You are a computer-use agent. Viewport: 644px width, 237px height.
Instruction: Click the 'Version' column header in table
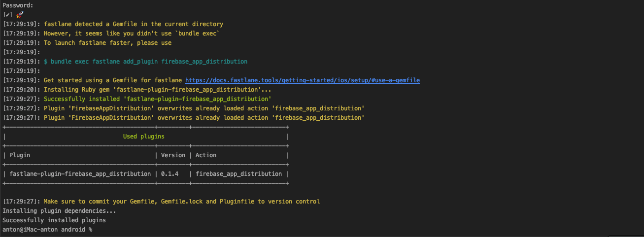coord(173,155)
